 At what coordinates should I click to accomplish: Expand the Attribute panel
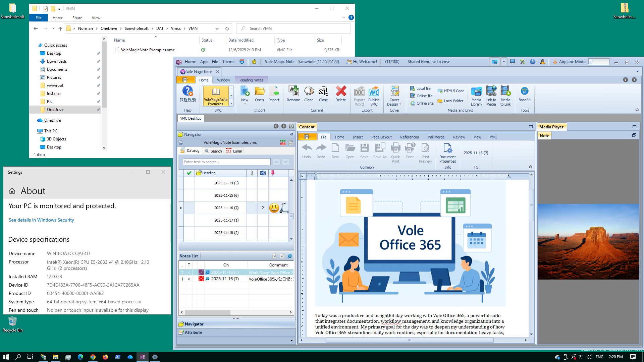194,333
